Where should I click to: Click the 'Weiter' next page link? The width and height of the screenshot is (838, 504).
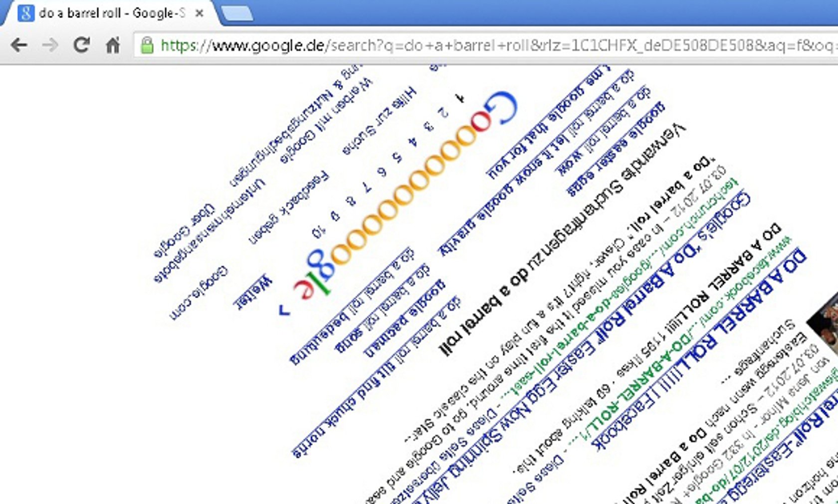tap(253, 292)
